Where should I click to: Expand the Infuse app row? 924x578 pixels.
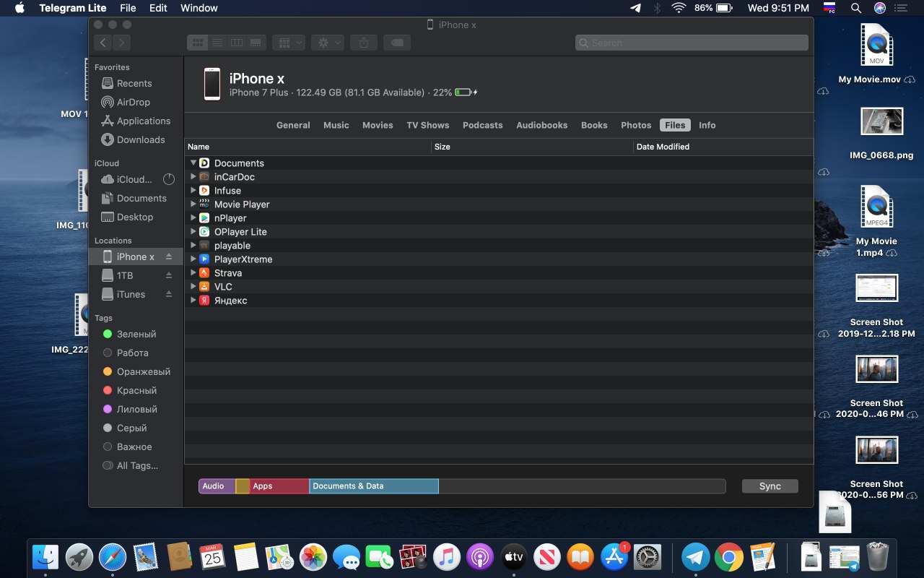coord(193,190)
